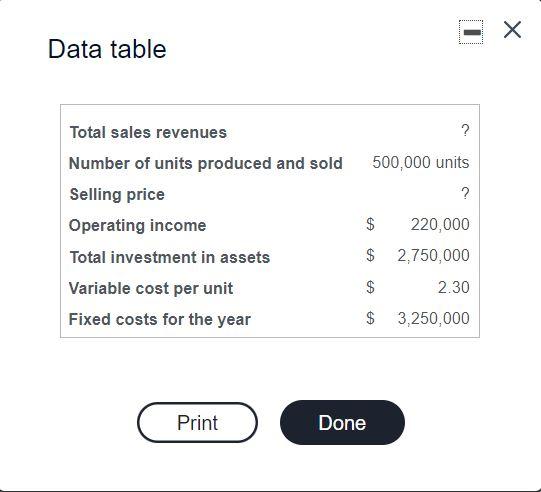Click the Variable cost per unit label
Image resolution: width=541 pixels, height=492 pixels.
pyautogui.click(x=151, y=288)
